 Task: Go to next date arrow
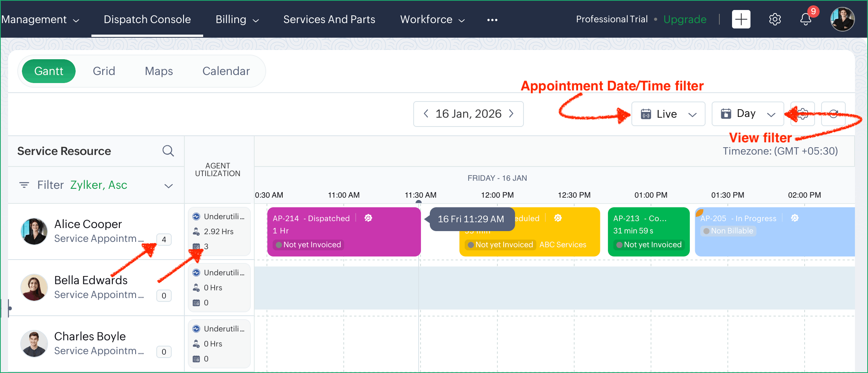click(511, 114)
